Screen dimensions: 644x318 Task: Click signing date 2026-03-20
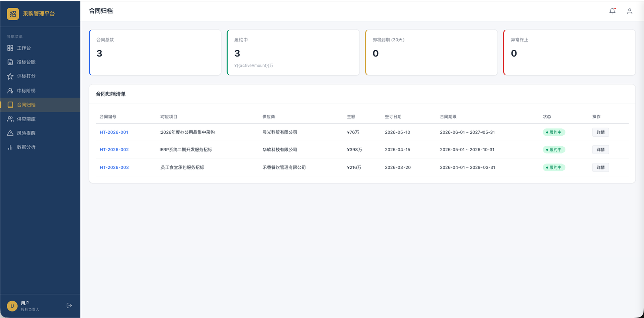click(x=398, y=167)
